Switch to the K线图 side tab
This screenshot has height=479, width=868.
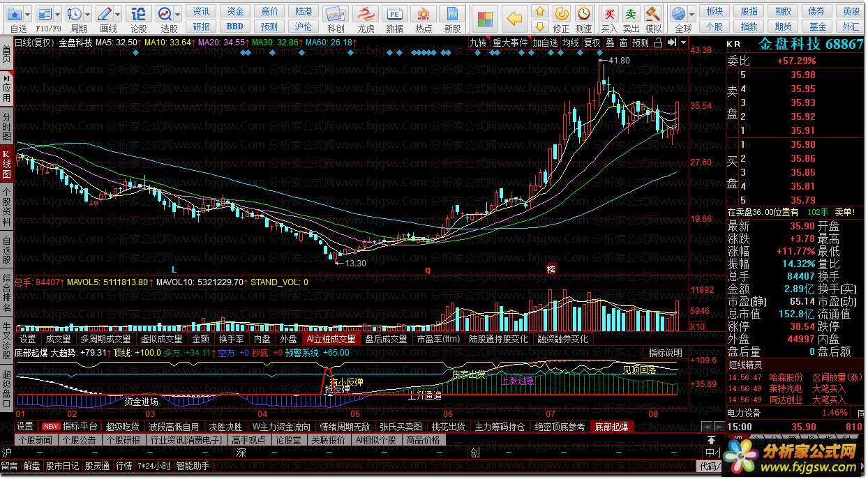click(6, 164)
